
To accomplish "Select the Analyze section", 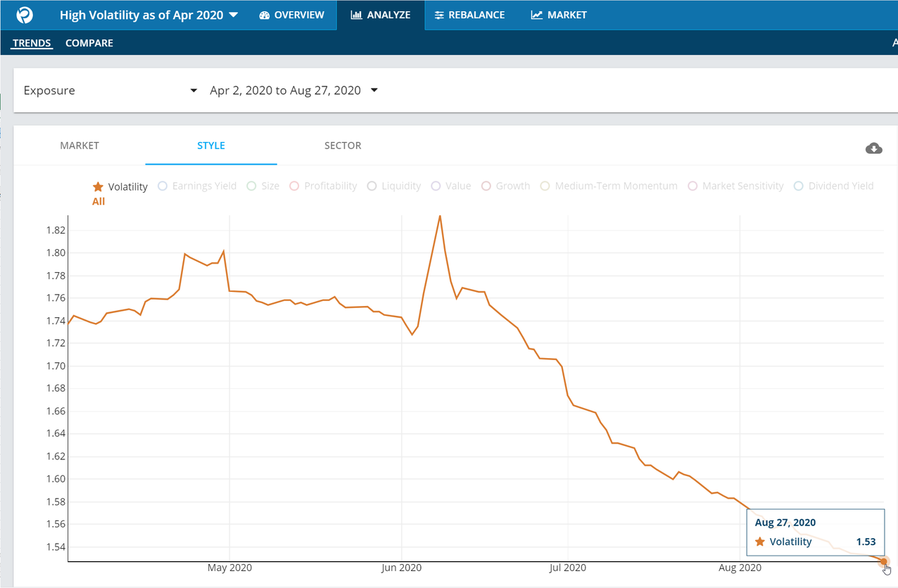I will coord(381,15).
